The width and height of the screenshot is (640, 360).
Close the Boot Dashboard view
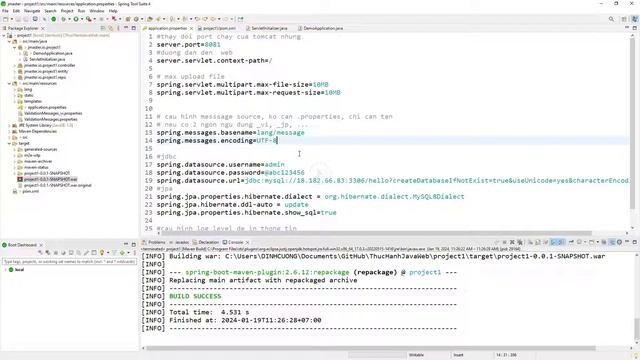point(41,245)
